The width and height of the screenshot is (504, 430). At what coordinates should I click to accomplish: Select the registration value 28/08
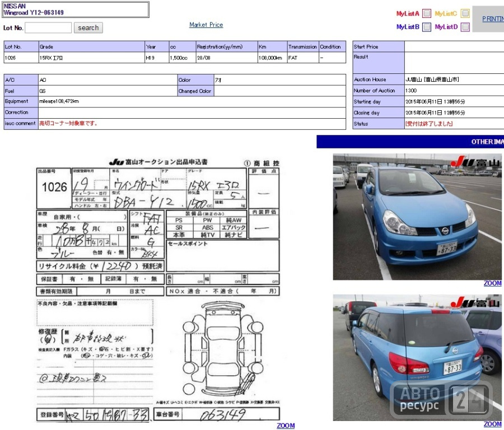[203, 58]
